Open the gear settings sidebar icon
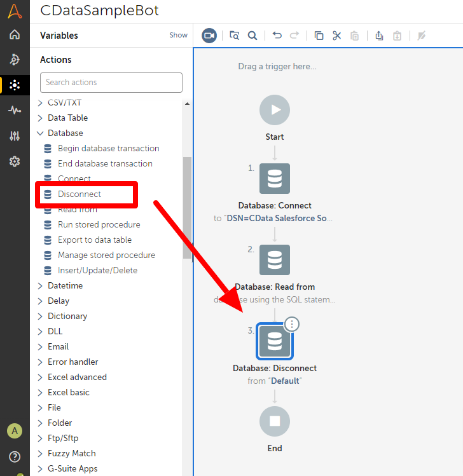This screenshot has height=476, width=463. coord(15,161)
